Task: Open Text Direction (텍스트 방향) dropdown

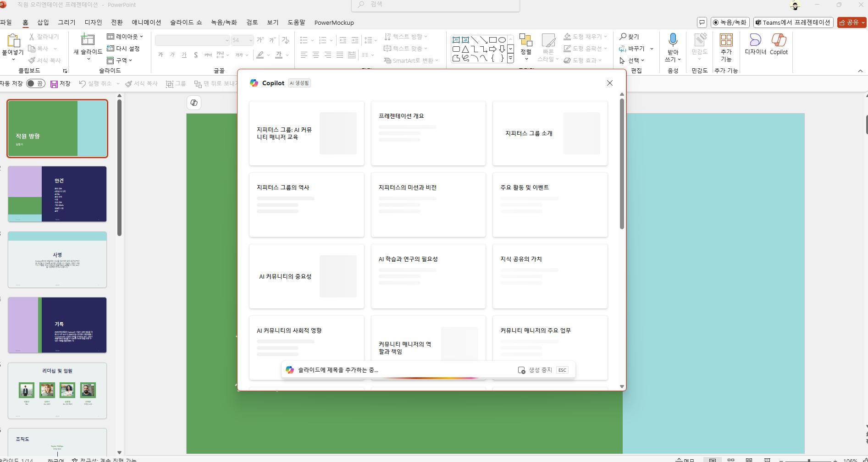Action: point(406,37)
